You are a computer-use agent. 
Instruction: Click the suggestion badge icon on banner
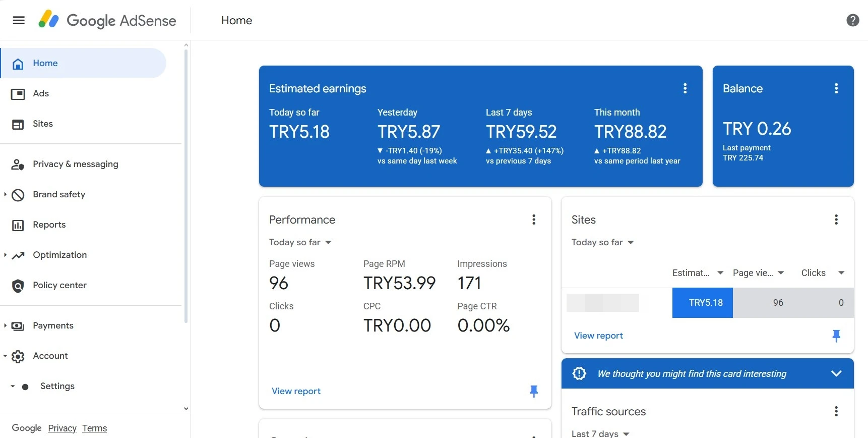(580, 373)
